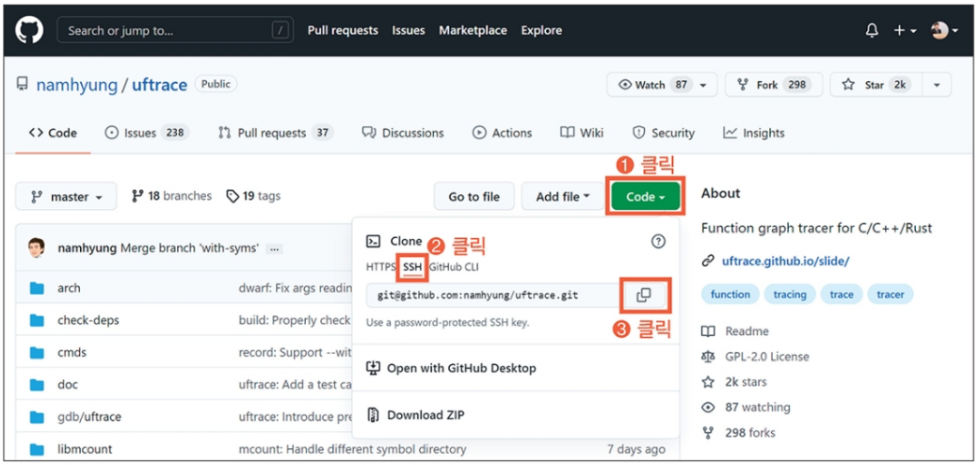Go to Pull requests in top navigation
Screen dimensions: 980x465
(343, 30)
